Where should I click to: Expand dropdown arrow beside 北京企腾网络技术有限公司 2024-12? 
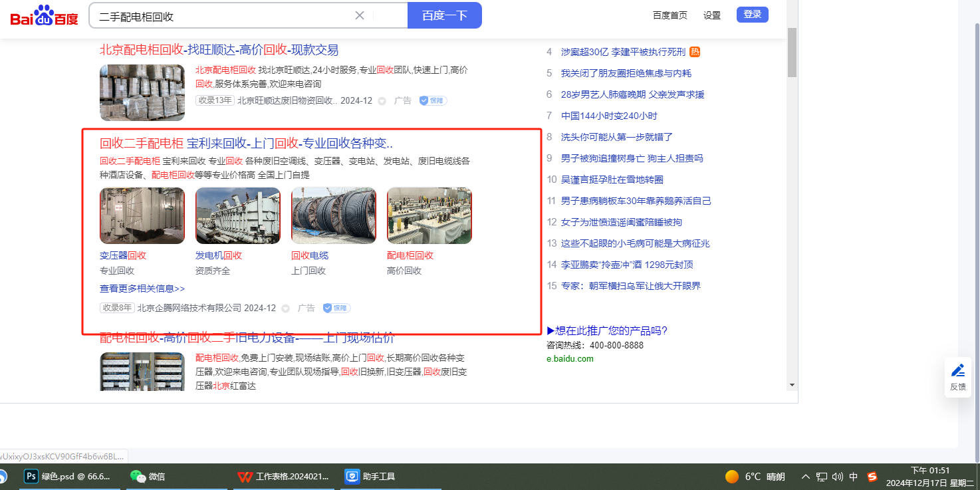(x=286, y=308)
